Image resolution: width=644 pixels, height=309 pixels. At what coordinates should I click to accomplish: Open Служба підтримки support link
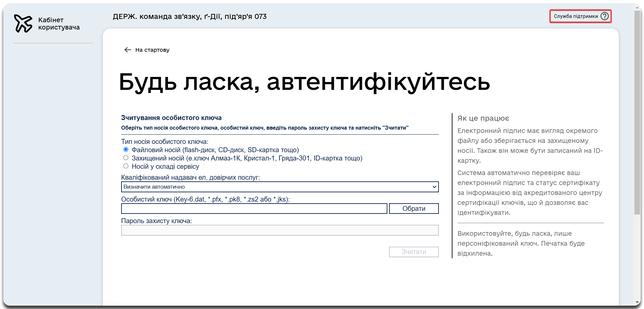[580, 16]
